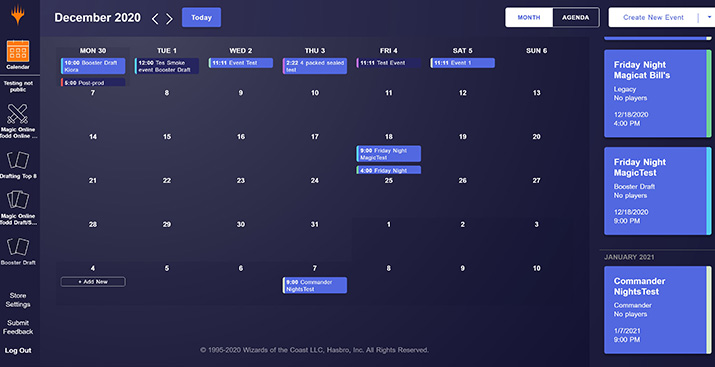Select Testing not public sidebar item
Screen dimensions: 715x367
18,87
